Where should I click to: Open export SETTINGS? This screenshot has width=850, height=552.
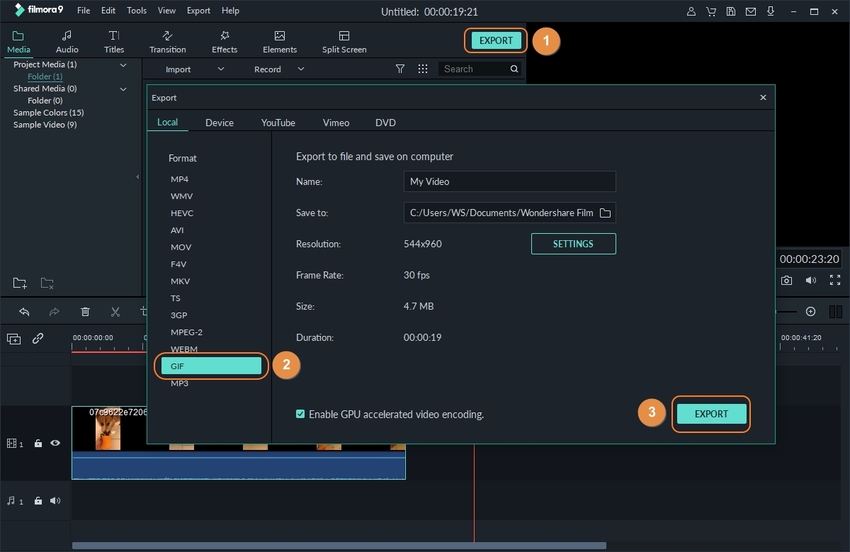(573, 244)
